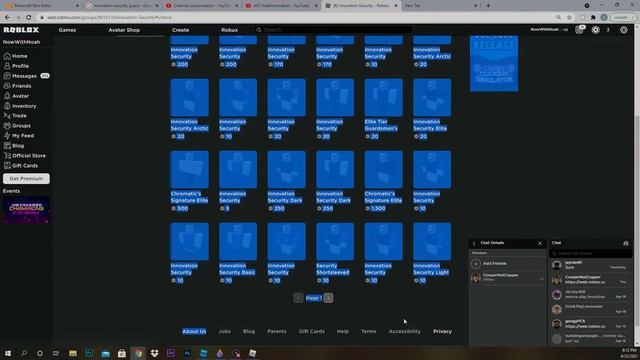Open Windows taskbar search

coord(24,353)
